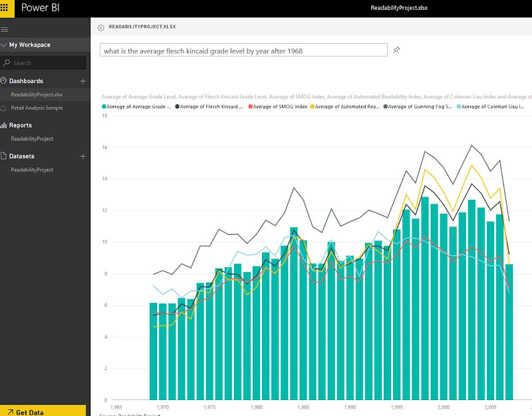Select the dark Flesch Kincaid legend swatch
The height and width of the screenshot is (416, 532).
click(177, 106)
